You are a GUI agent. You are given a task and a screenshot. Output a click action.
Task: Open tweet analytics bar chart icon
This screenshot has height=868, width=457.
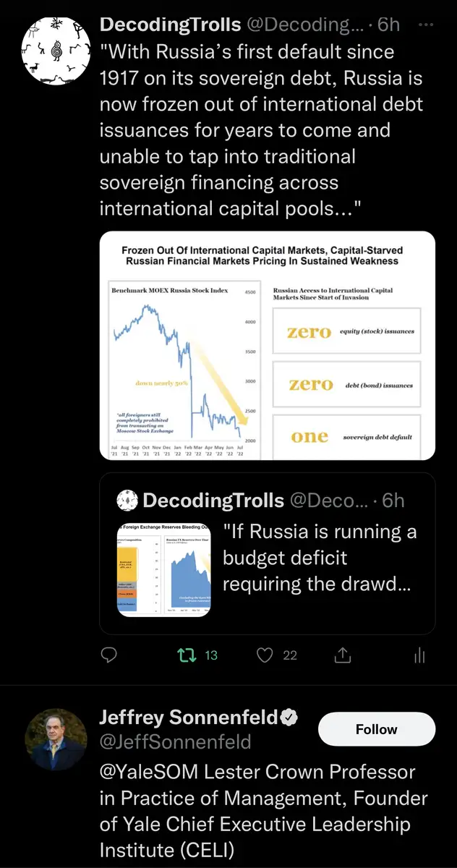click(x=419, y=655)
